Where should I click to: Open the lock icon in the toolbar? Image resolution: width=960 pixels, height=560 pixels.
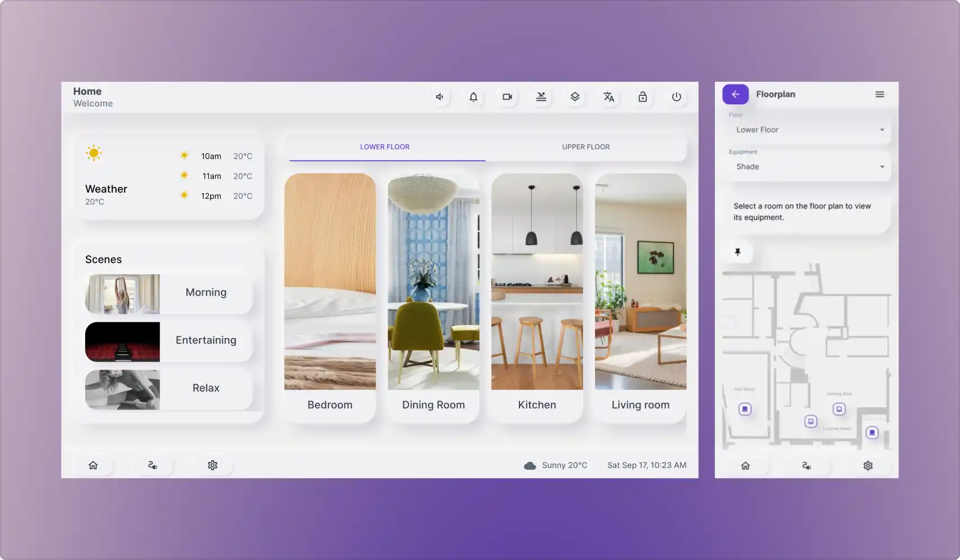(642, 97)
